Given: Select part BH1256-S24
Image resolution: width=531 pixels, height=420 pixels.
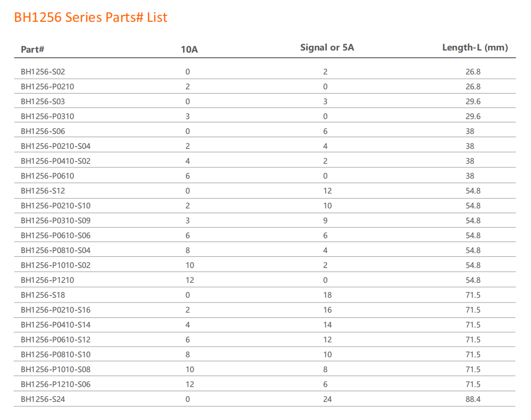Looking at the screenshot, I should pos(43,400).
